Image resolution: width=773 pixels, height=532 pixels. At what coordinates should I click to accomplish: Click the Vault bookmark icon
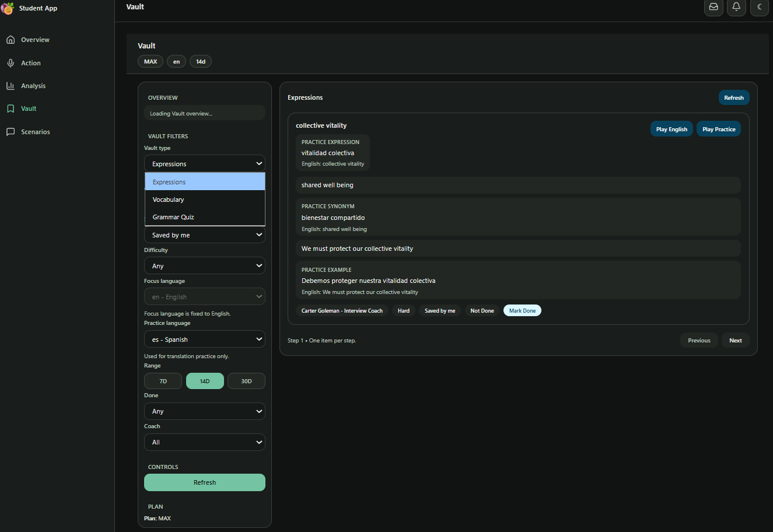pos(11,108)
